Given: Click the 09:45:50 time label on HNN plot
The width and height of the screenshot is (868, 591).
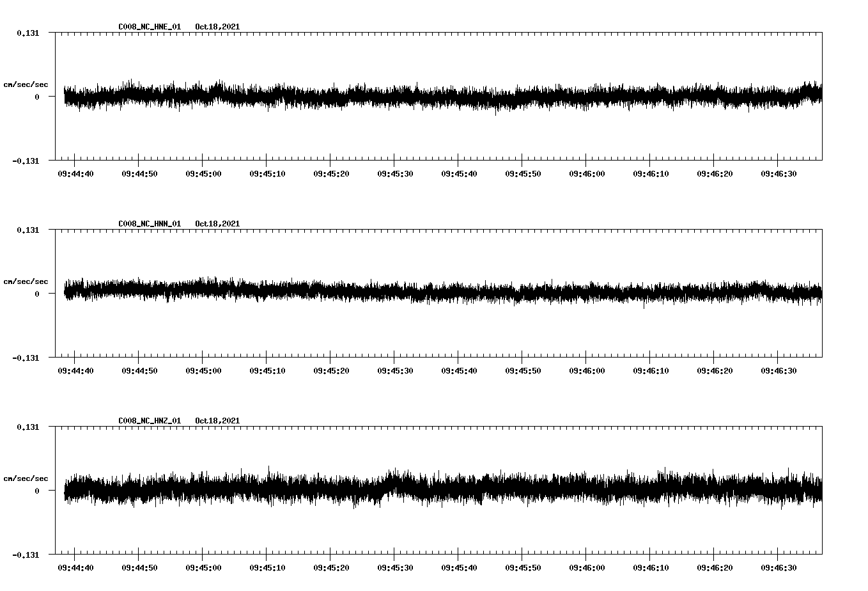Looking at the screenshot, I should (523, 371).
